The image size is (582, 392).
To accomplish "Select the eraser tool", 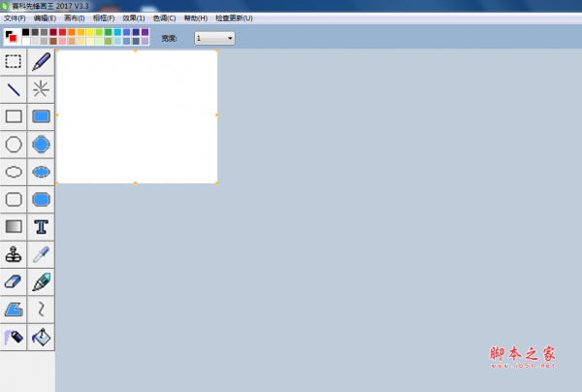I will (x=14, y=281).
